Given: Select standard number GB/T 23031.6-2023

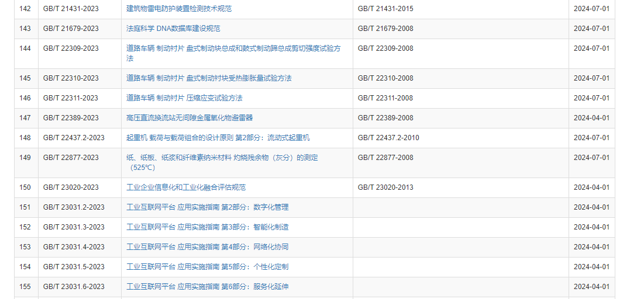Looking at the screenshot, I should [74, 287].
